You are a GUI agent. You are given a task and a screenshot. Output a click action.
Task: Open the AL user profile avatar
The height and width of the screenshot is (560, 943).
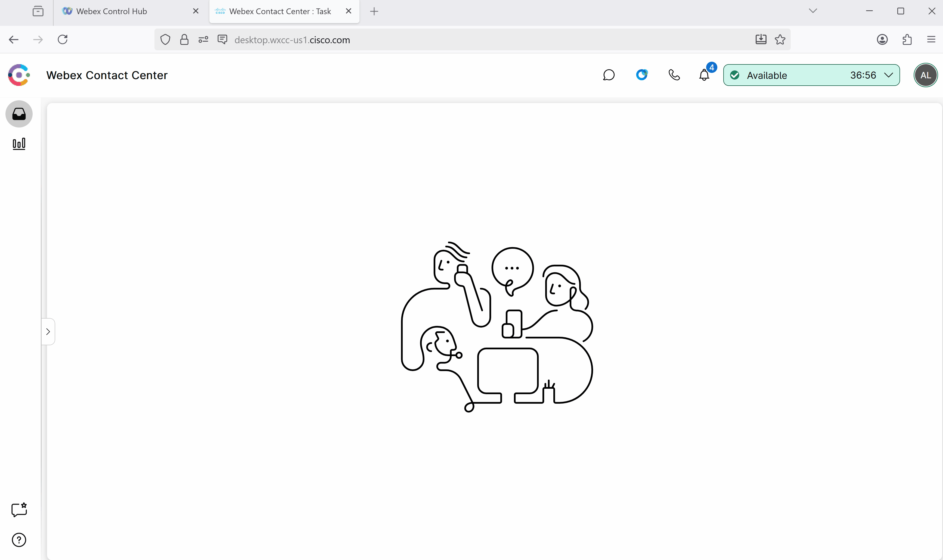coord(925,75)
